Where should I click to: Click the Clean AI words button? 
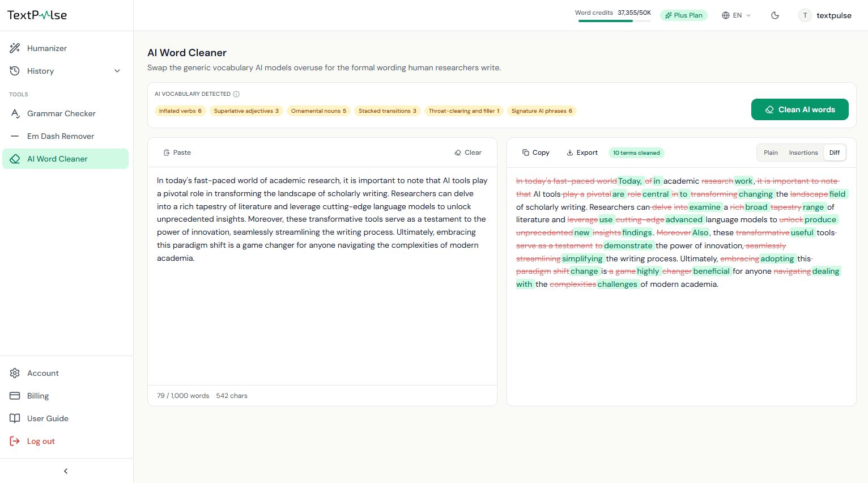(799, 109)
